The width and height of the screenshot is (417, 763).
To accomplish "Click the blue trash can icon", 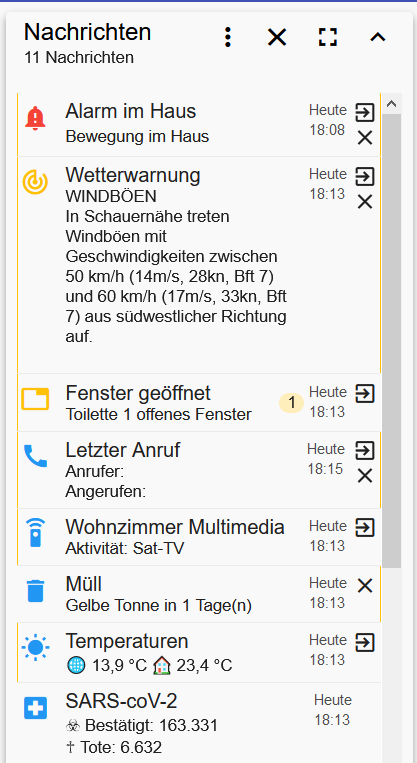I will pyautogui.click(x=36, y=591).
